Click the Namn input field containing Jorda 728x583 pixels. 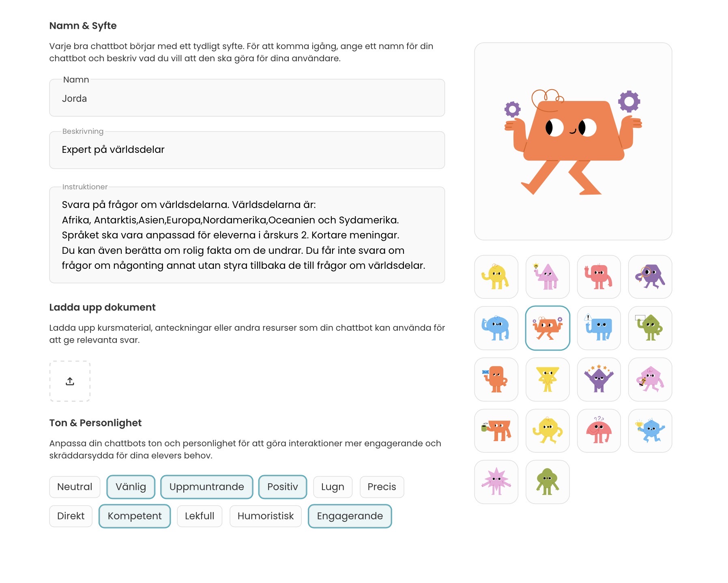tap(247, 98)
